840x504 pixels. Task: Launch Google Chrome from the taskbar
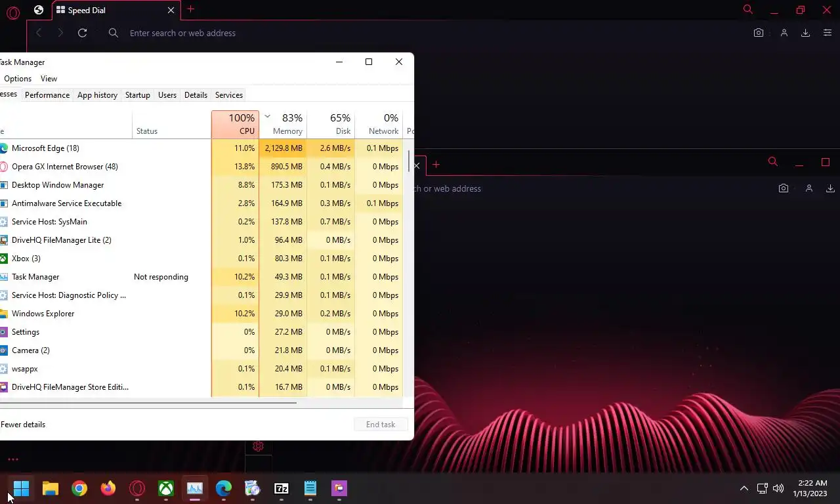click(79, 488)
